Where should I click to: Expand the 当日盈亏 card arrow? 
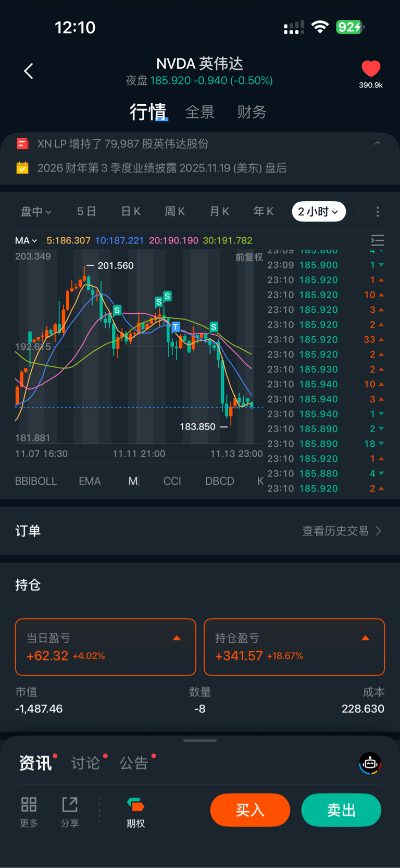[177, 638]
